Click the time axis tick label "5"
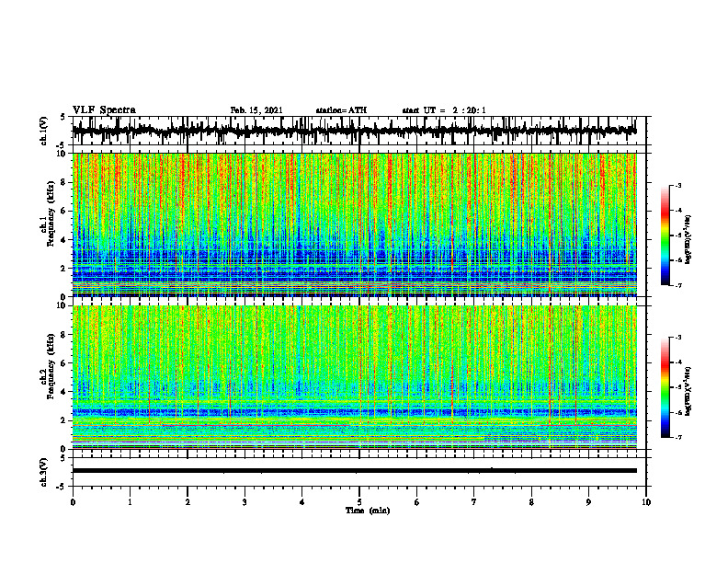This screenshot has height=563, width=728. point(359,502)
